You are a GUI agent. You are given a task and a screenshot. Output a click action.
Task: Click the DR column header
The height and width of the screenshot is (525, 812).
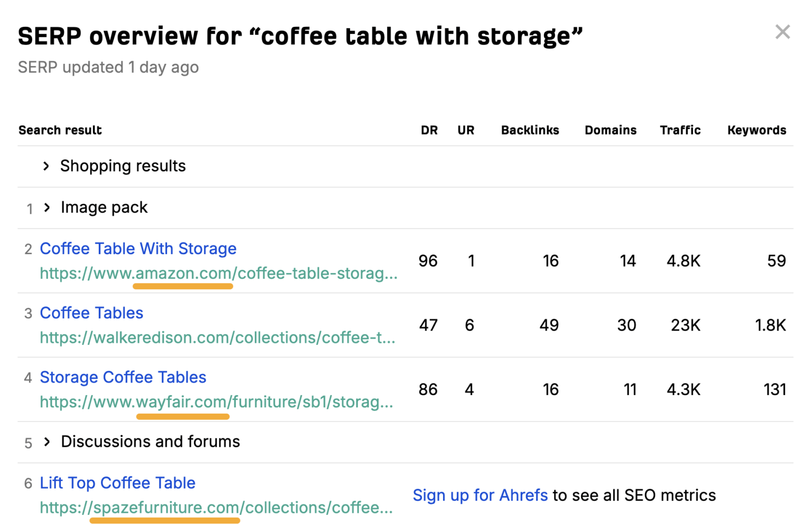click(x=429, y=130)
